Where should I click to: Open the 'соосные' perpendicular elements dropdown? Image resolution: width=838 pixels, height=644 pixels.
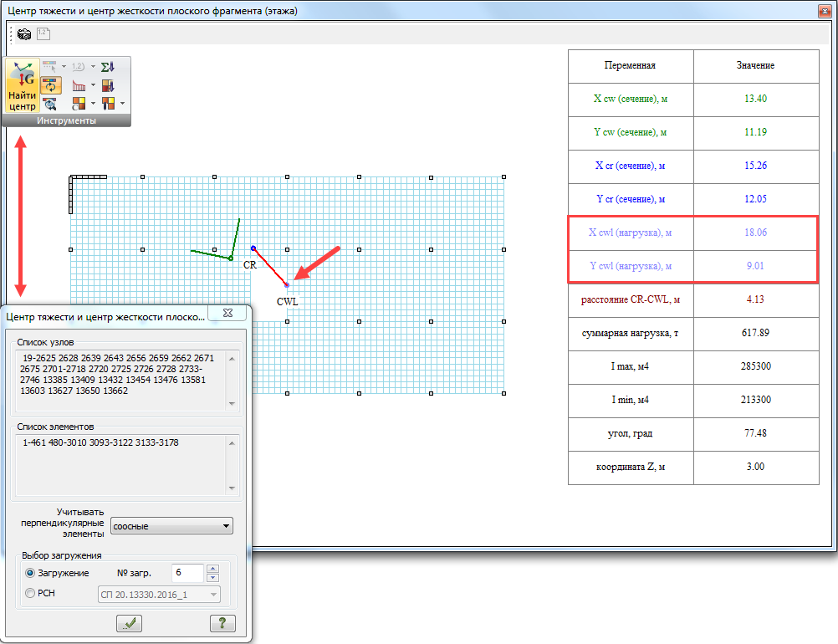coord(171,526)
